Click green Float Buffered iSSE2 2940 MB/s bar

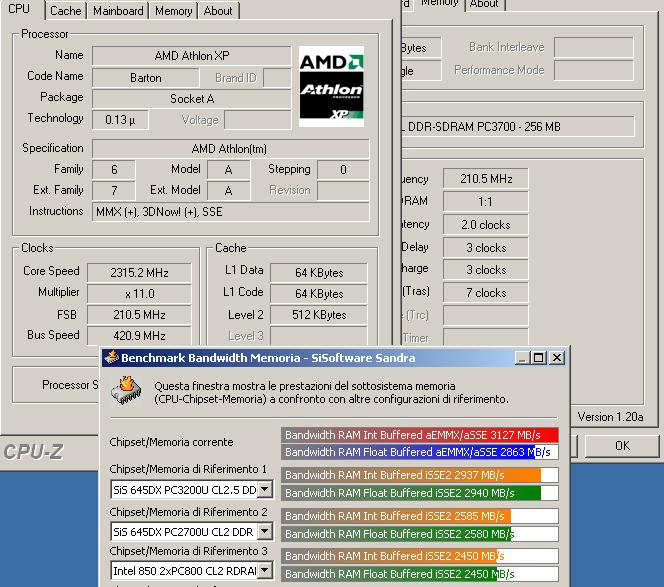pyautogui.click(x=420, y=493)
